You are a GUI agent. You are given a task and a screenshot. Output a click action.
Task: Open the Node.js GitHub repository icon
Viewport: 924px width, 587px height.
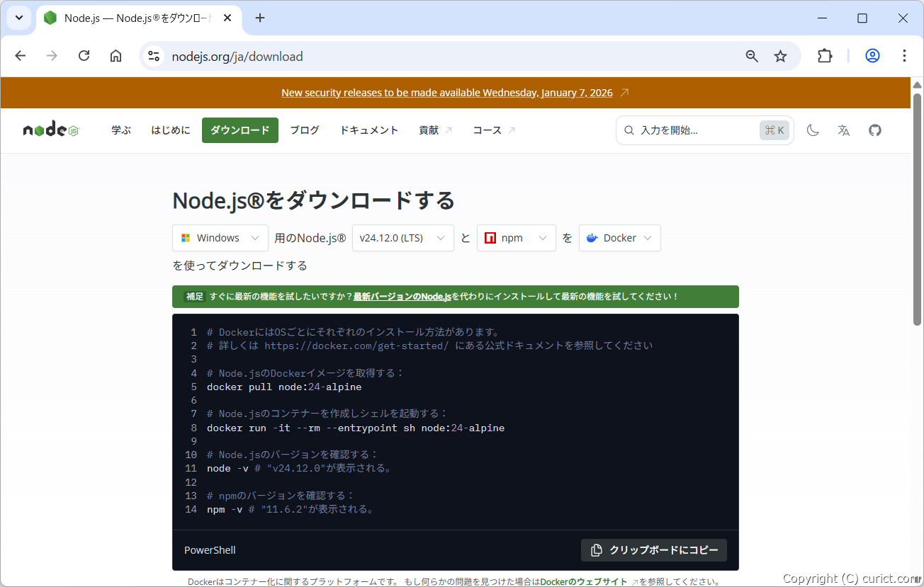coord(874,130)
